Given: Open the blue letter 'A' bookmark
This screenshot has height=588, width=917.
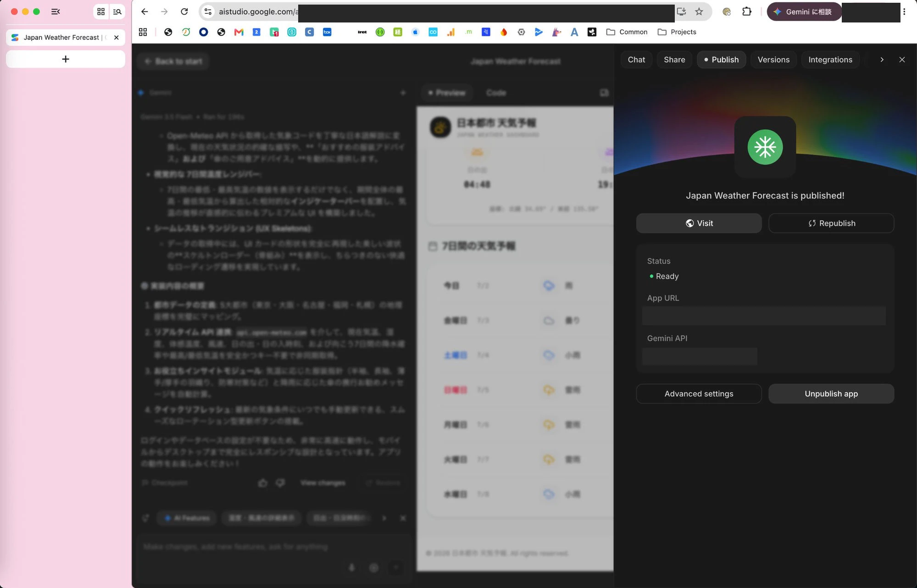Looking at the screenshot, I should (x=574, y=32).
